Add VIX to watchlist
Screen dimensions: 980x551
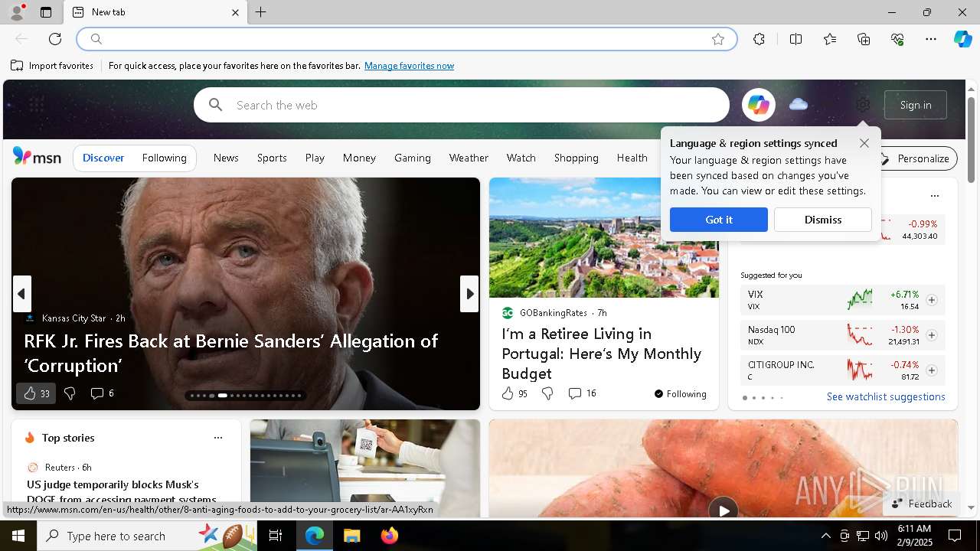pos(931,300)
